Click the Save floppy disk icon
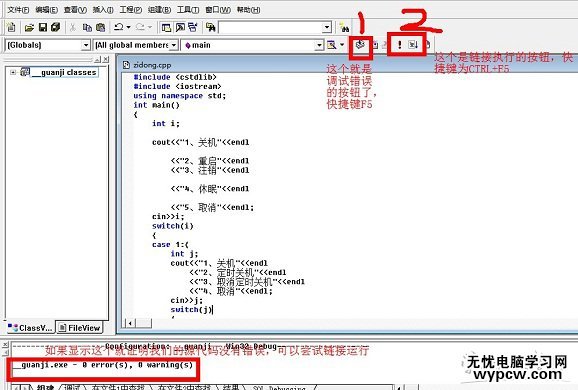 point(43,27)
